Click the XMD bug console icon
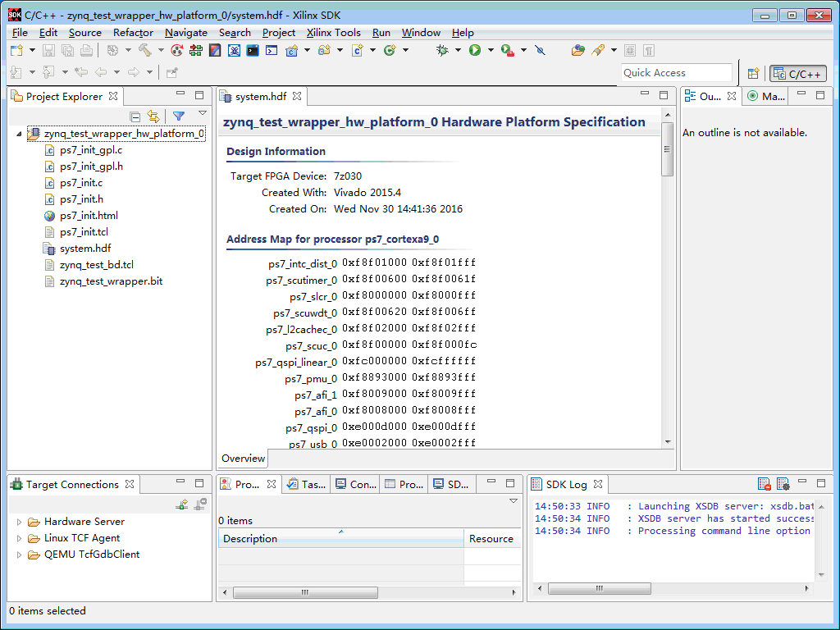Image resolution: width=840 pixels, height=630 pixels. coord(234,50)
